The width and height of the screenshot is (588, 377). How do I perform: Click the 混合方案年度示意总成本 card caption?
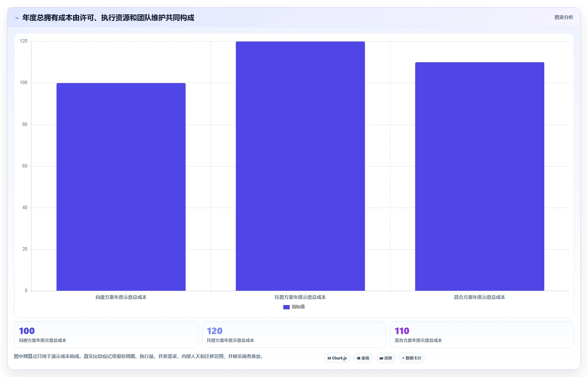418,340
